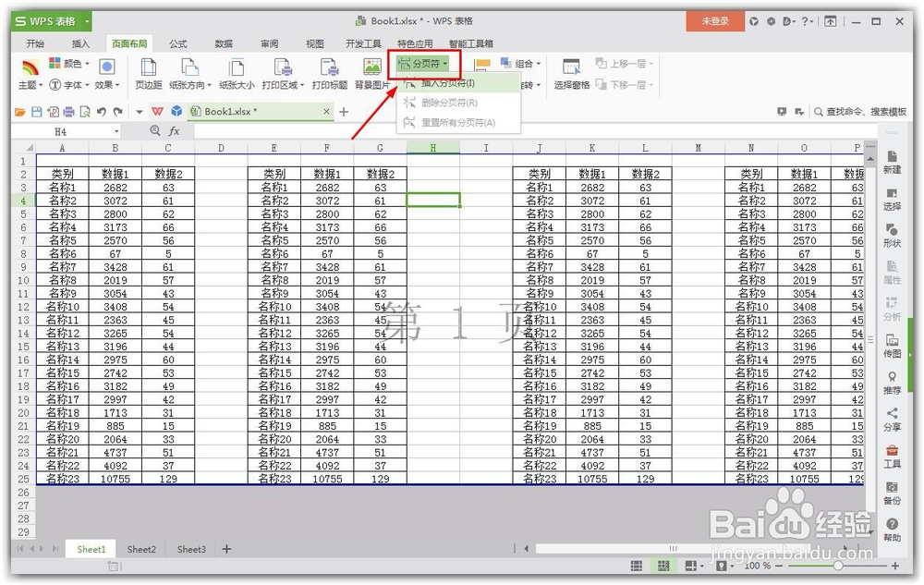Screen dimensions: 924x585
Task: Click the printer icon in quick toolbar
Action: pyautogui.click(x=69, y=111)
